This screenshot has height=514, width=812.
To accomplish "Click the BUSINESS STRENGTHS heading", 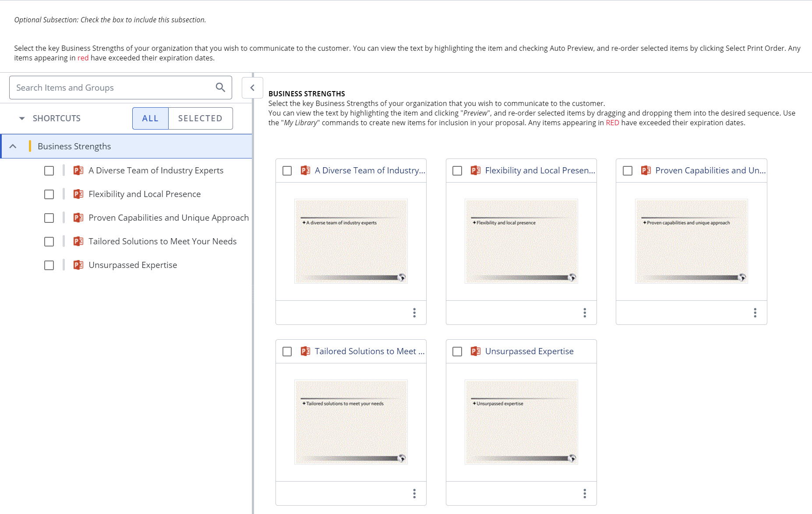I will (307, 94).
